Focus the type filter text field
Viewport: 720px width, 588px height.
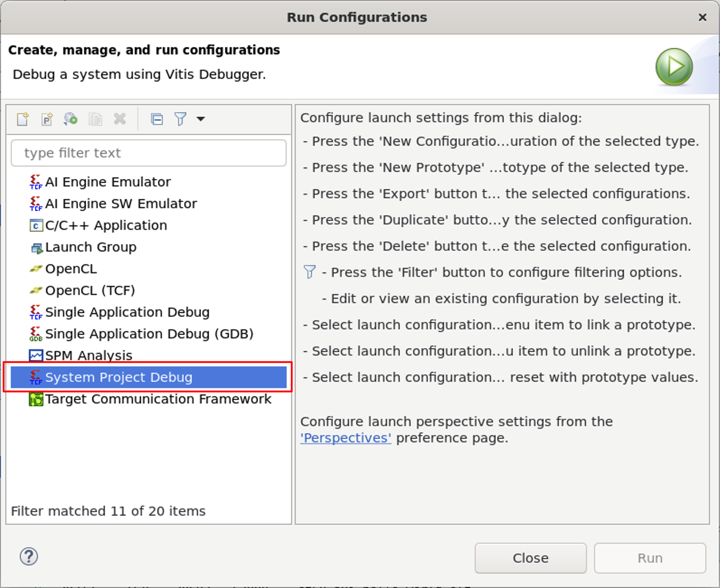pos(148,153)
